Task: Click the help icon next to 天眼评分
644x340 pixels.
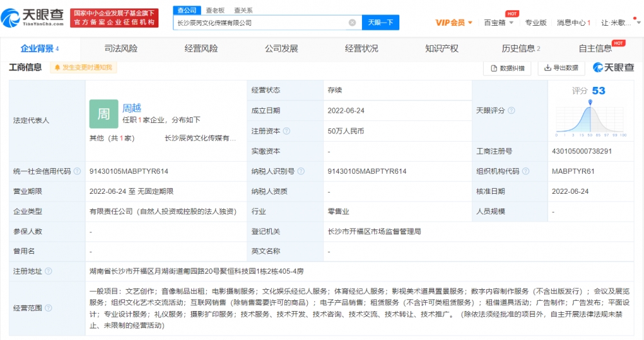Action: [511, 111]
